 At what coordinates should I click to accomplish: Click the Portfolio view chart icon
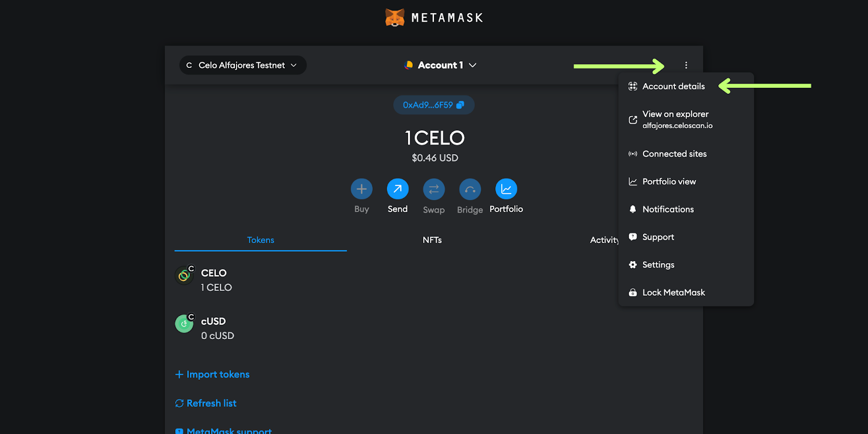coord(633,182)
